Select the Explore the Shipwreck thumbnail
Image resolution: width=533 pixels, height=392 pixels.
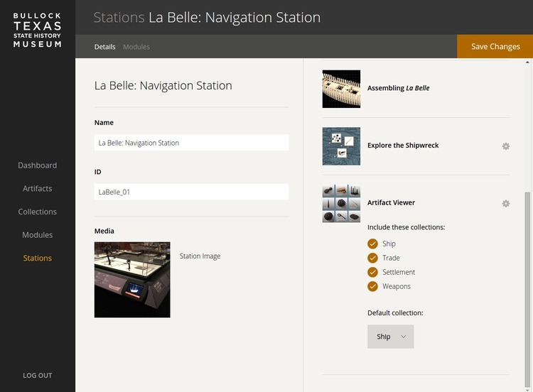tap(341, 146)
